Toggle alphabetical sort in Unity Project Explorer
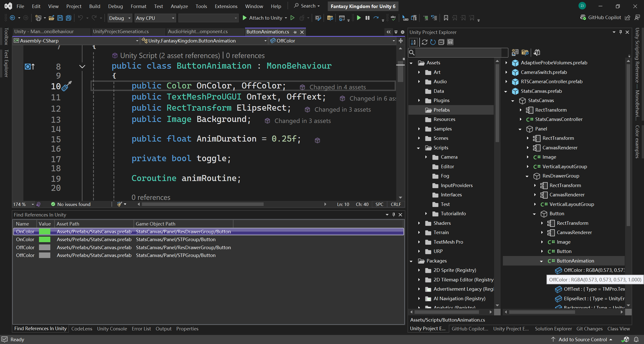This screenshot has width=644, height=344. (x=413, y=42)
